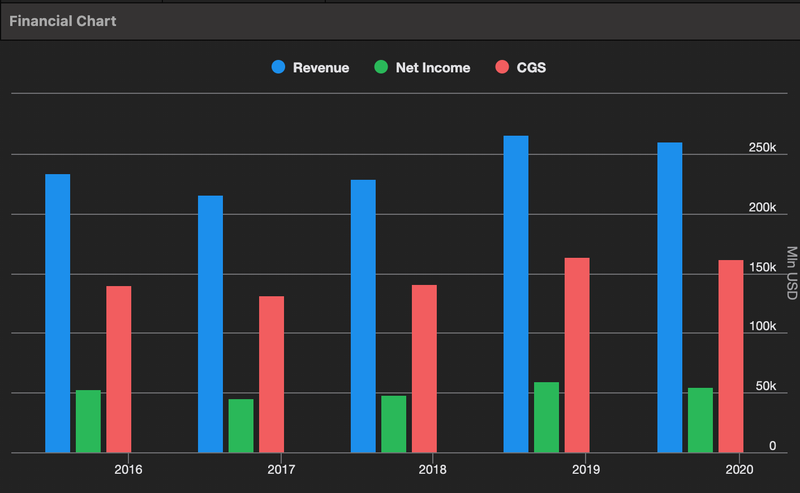
Task: Toggle the Revenue series in the legend
Action: (x=310, y=67)
